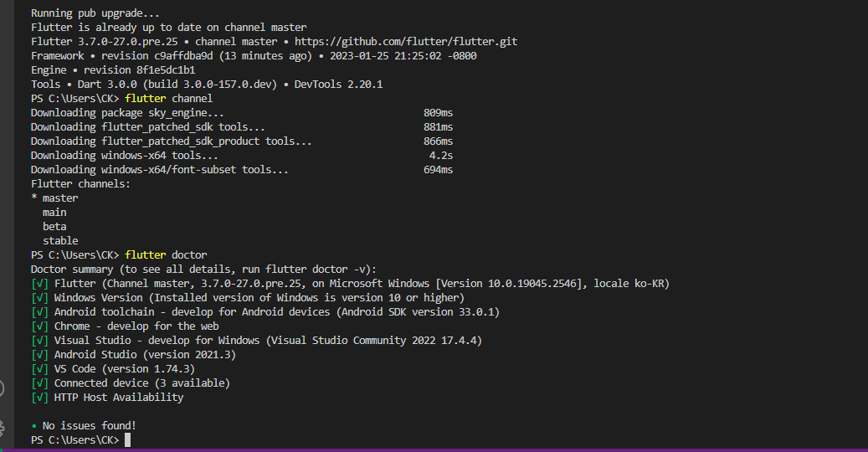Image resolution: width=868 pixels, height=452 pixels.
Task: Click the terminal input prompt cursor
Action: click(128, 439)
